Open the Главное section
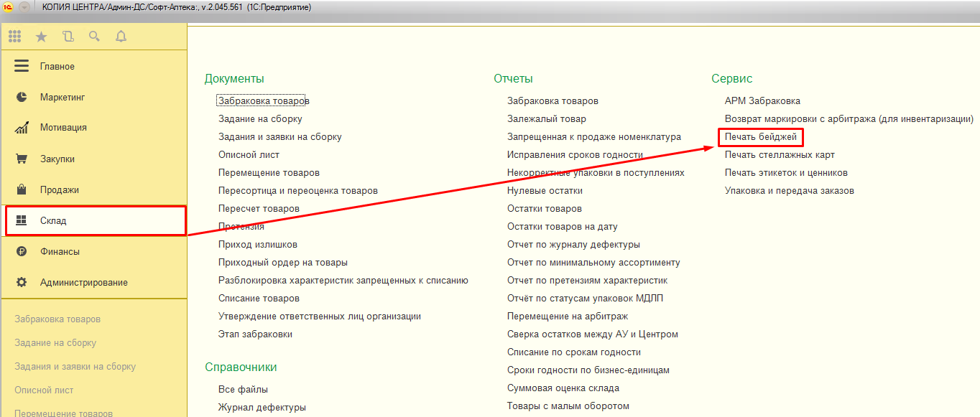 click(x=57, y=67)
